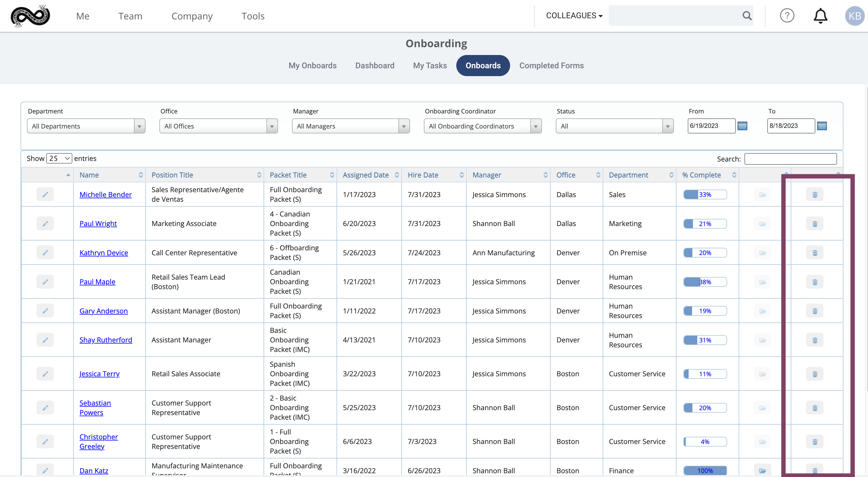Switch to Dashboard tab

point(375,65)
